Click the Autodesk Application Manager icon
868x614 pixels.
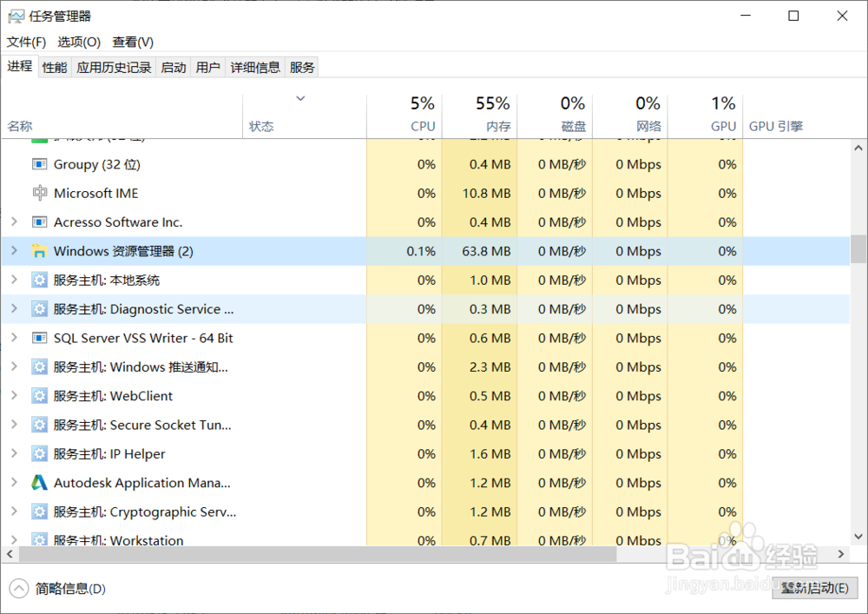click(x=39, y=483)
